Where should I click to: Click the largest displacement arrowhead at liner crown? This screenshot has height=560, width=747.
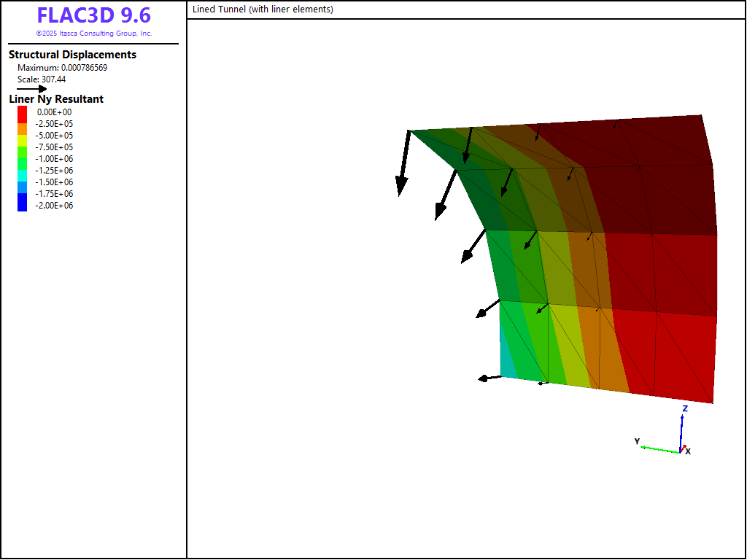click(x=400, y=187)
